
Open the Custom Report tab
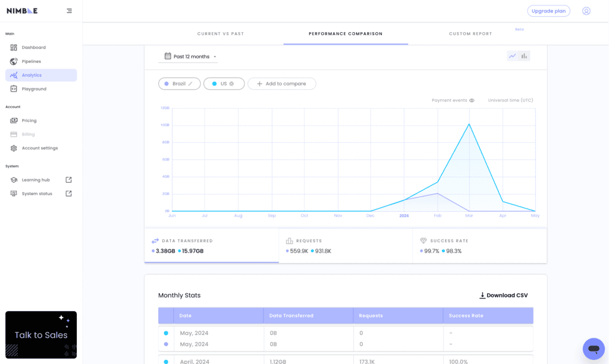click(x=470, y=34)
